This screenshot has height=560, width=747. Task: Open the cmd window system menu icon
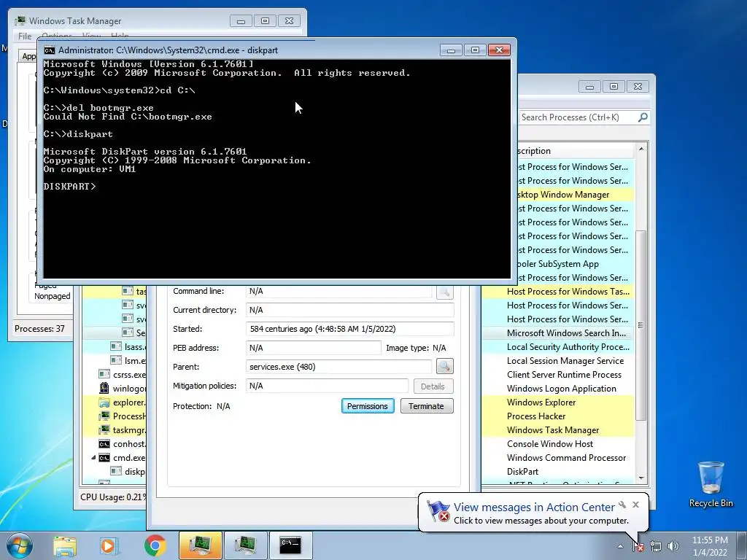pyautogui.click(x=49, y=50)
